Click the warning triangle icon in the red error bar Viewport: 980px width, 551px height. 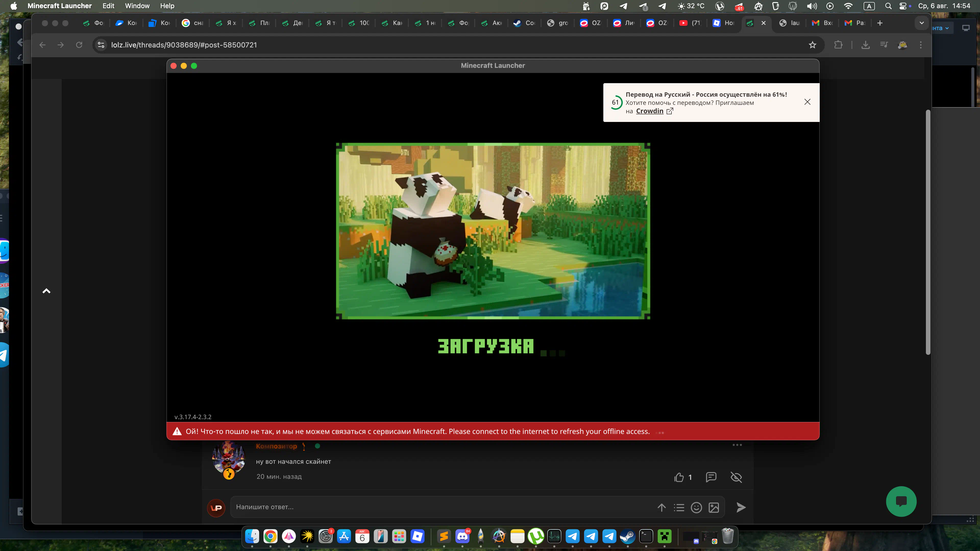pos(177,431)
